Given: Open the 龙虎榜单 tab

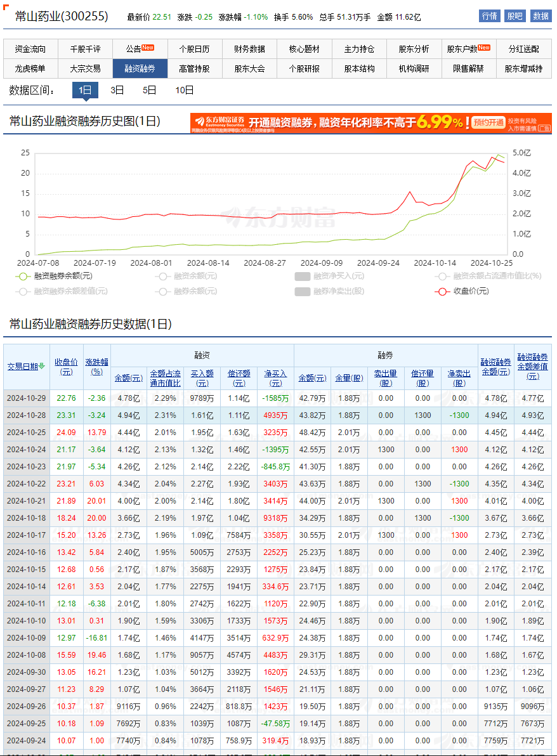Looking at the screenshot, I should click(x=30, y=68).
